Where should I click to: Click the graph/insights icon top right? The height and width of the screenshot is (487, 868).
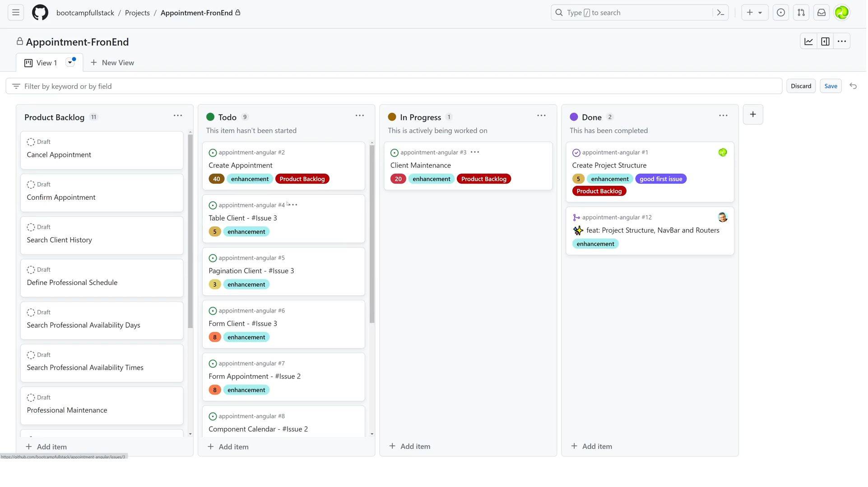click(809, 41)
